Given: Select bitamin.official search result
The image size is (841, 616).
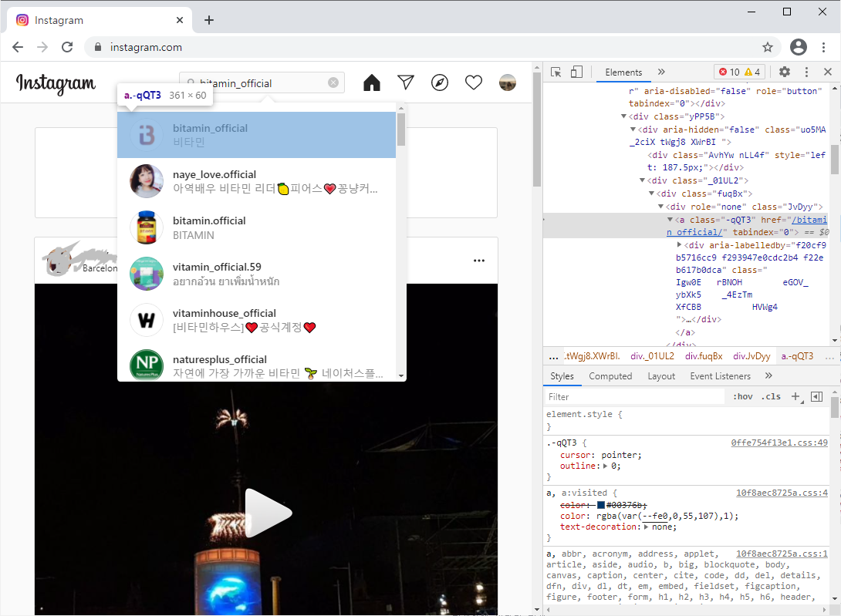Looking at the screenshot, I should 256,227.
